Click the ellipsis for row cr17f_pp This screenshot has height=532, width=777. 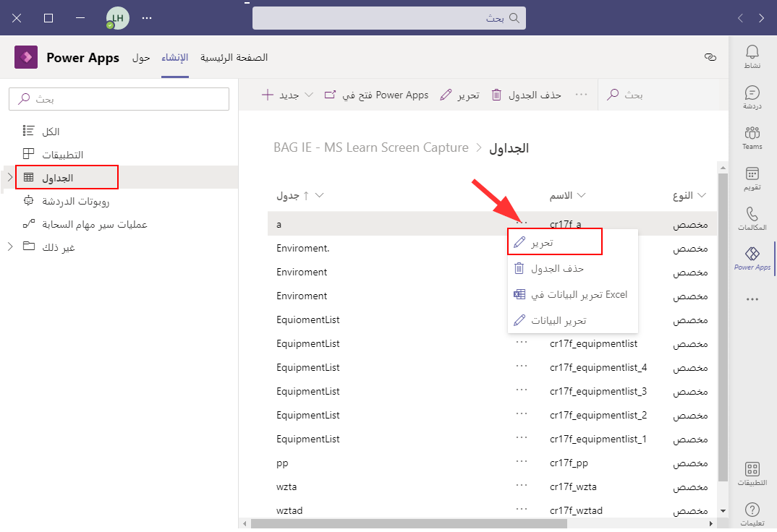click(x=522, y=461)
